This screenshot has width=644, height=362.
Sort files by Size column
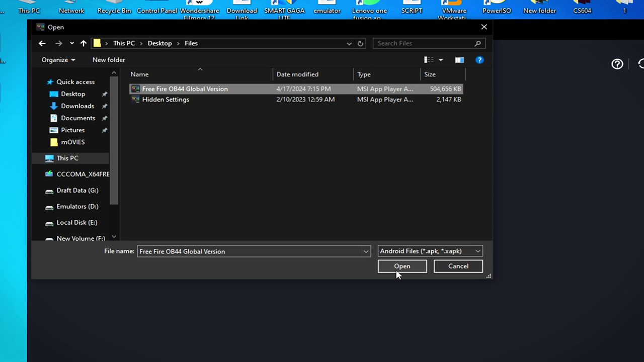tap(443, 74)
